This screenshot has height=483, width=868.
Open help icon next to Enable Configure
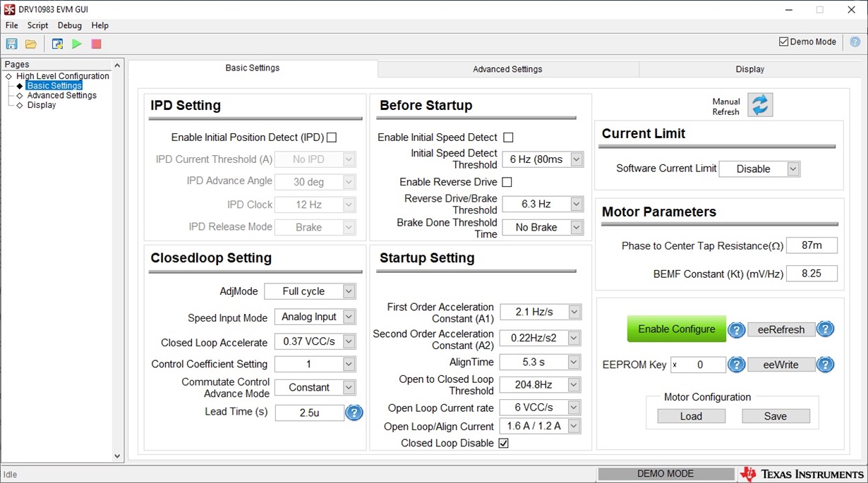(736, 329)
